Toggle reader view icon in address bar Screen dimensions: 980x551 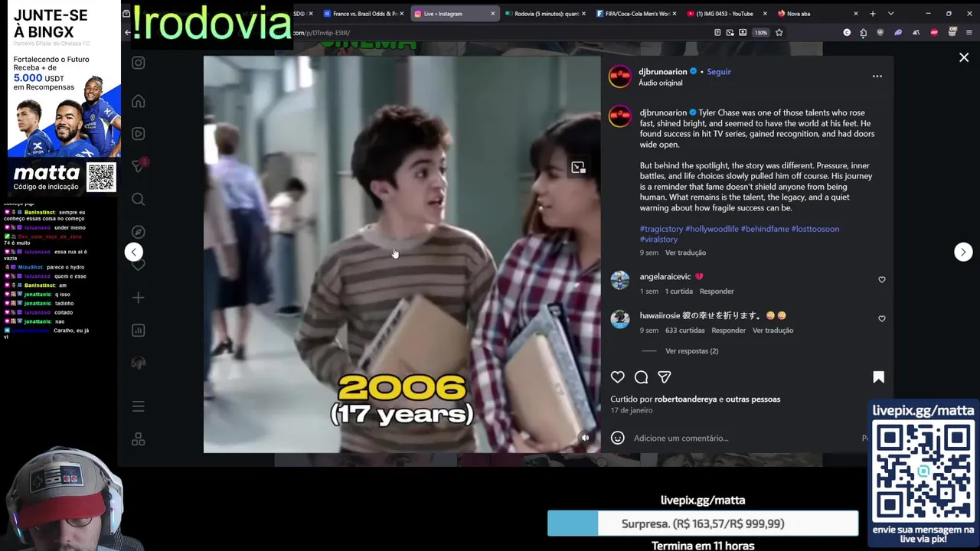[717, 33]
